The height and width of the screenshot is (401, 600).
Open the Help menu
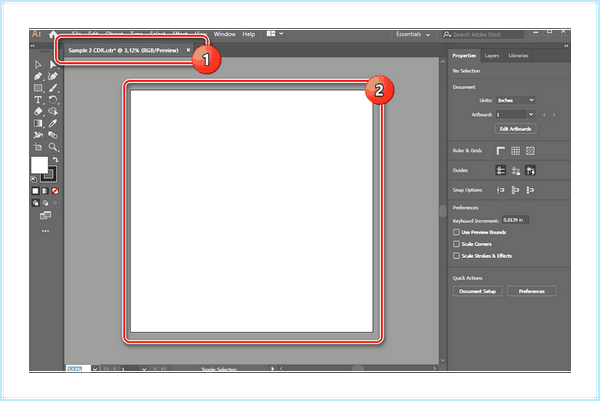point(248,34)
